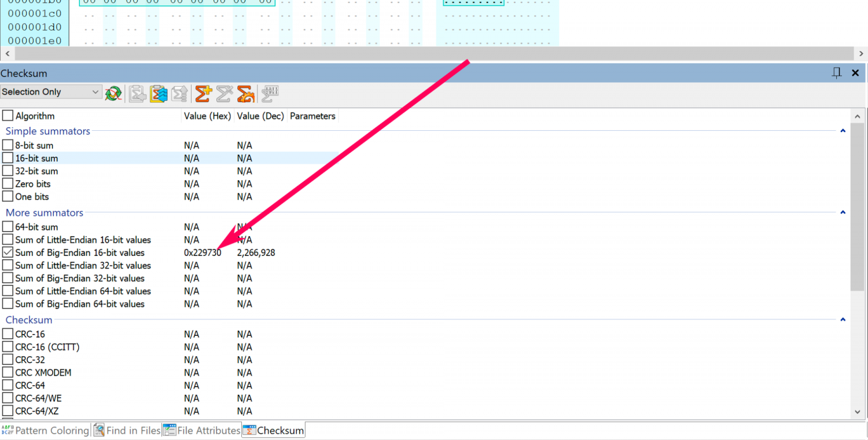Click the hex offset 000001d0

(34, 27)
